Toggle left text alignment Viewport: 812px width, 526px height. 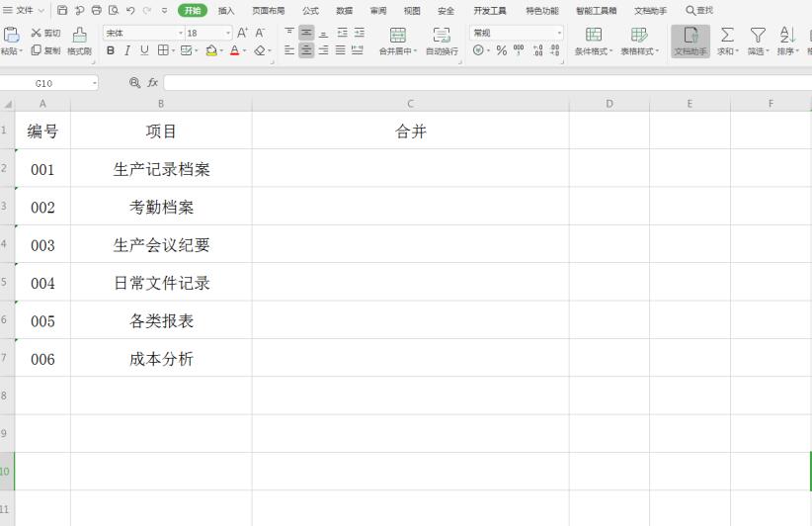[x=289, y=50]
